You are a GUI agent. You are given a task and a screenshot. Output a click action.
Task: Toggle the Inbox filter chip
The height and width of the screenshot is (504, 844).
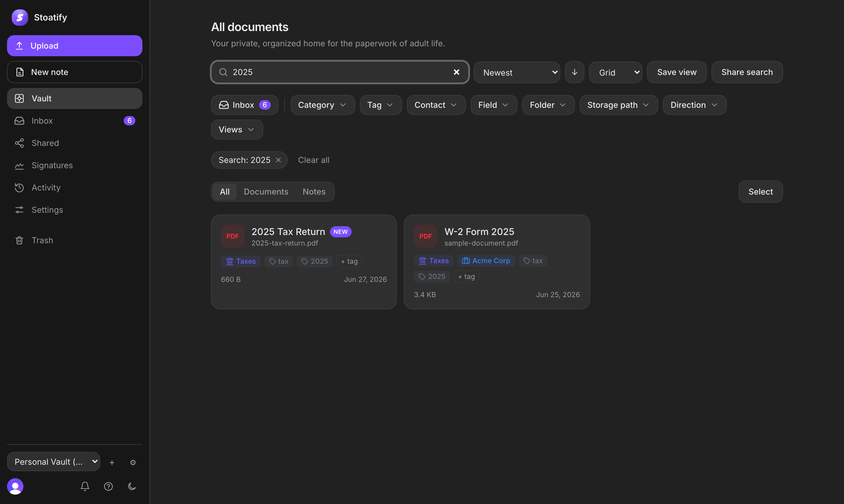point(244,105)
